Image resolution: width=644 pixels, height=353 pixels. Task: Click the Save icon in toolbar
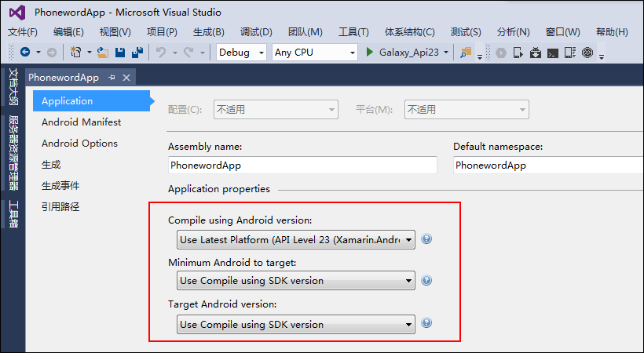(x=120, y=53)
